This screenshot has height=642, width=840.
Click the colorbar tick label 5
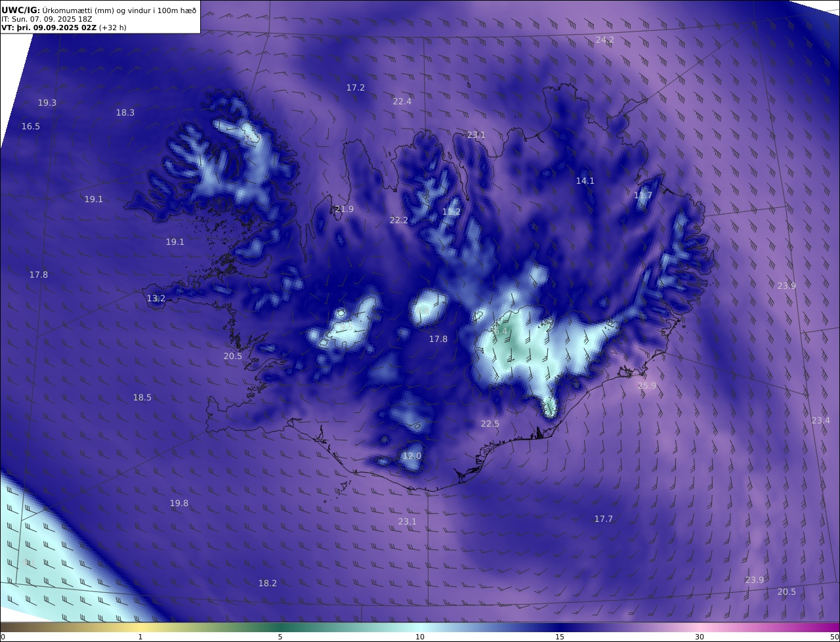(280, 637)
